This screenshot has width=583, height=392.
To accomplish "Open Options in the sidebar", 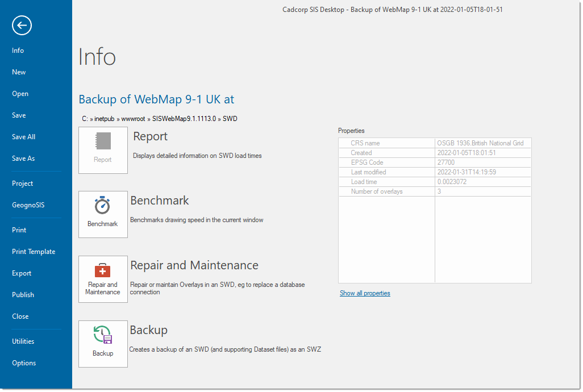I will tap(24, 363).
